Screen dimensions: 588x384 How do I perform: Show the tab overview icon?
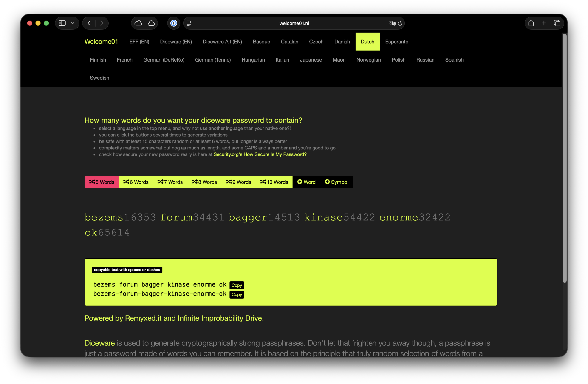coord(557,23)
